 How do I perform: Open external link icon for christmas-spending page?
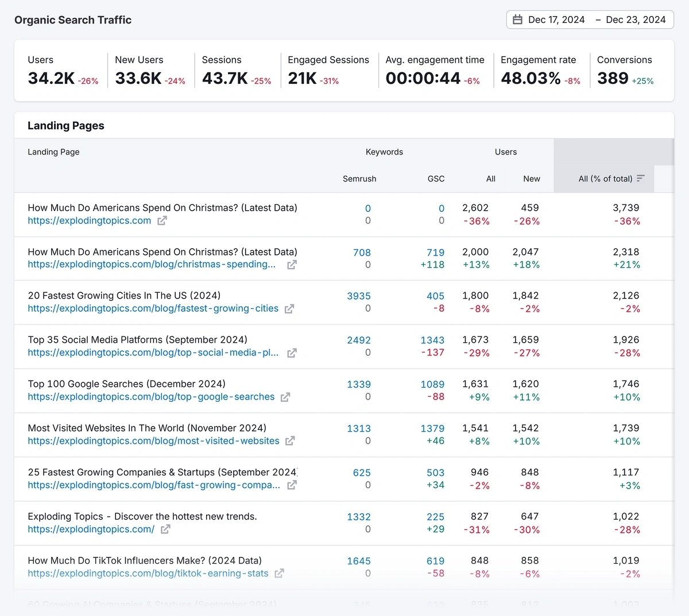292,265
